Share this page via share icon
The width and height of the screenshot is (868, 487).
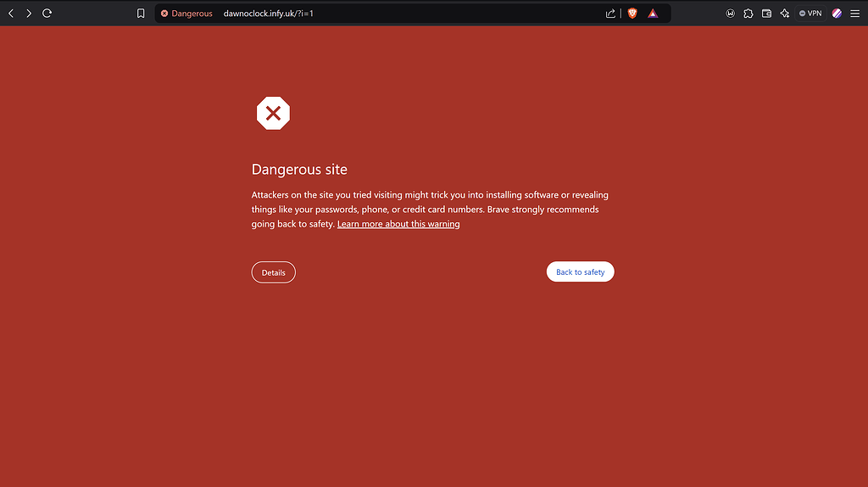(610, 14)
